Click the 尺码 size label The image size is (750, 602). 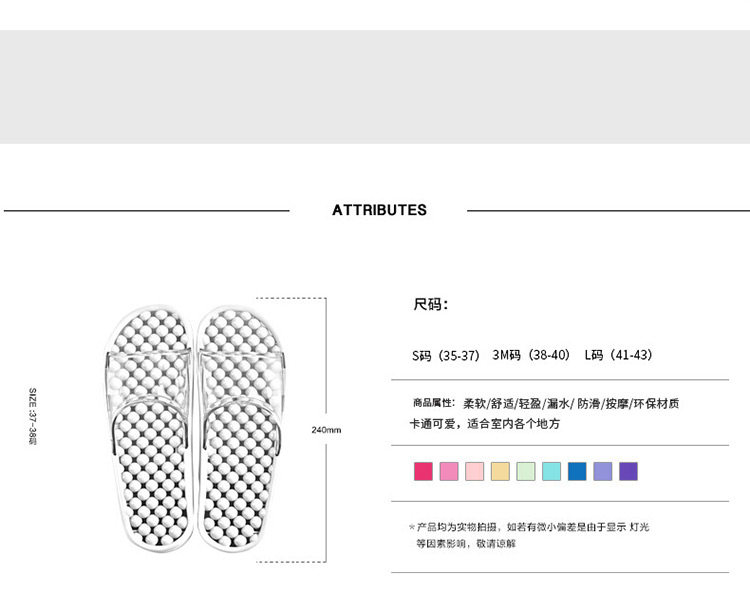431,304
